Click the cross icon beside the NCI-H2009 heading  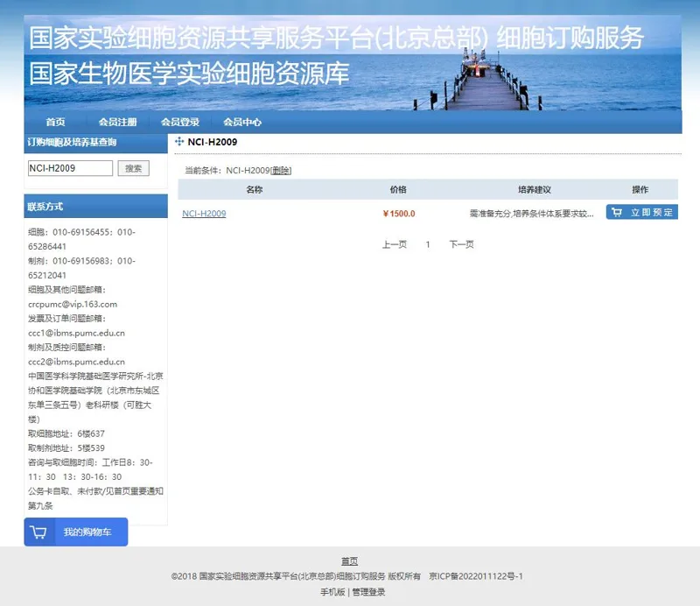(x=179, y=142)
